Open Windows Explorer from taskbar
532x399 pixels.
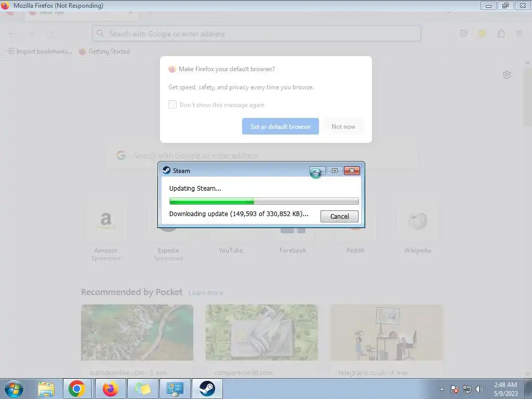(46, 389)
